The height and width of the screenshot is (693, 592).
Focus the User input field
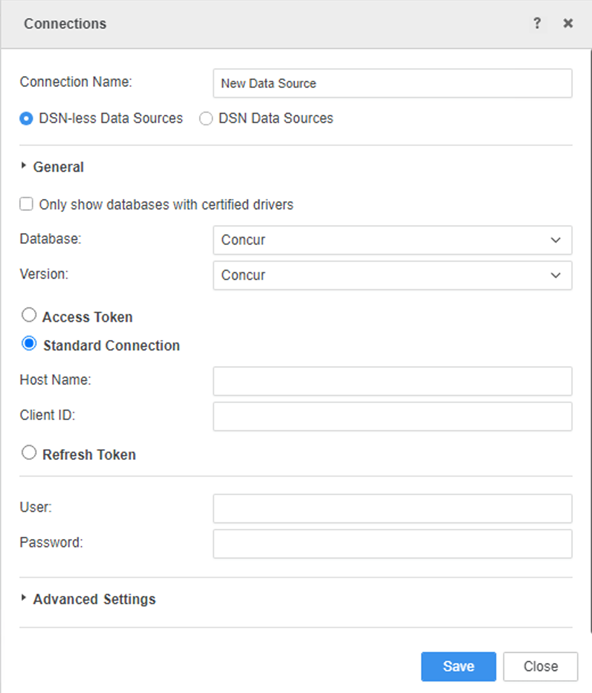click(393, 509)
